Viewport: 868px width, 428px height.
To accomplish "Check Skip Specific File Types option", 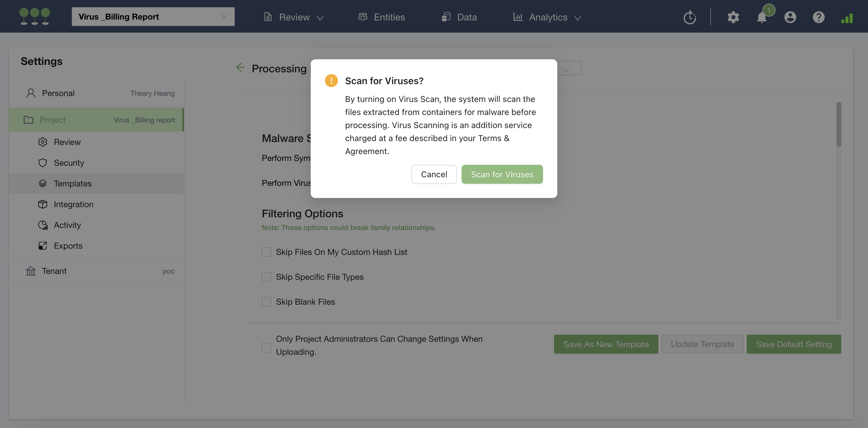I will click(266, 277).
